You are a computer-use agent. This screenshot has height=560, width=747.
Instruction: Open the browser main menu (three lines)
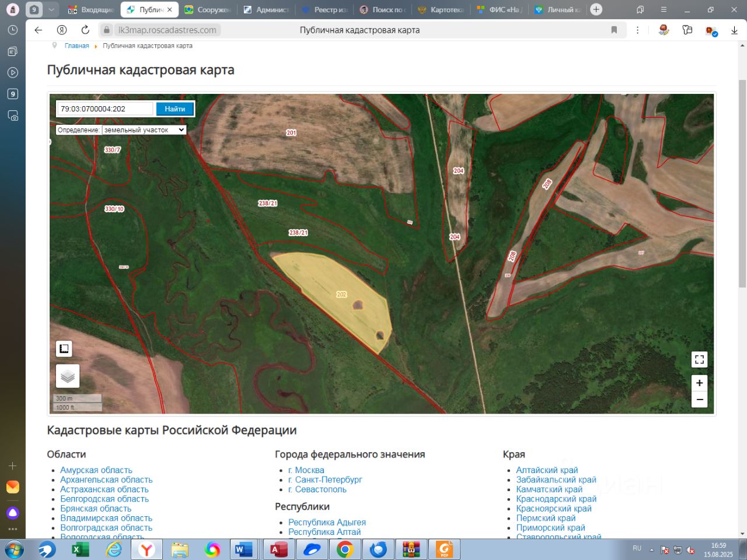point(664,9)
